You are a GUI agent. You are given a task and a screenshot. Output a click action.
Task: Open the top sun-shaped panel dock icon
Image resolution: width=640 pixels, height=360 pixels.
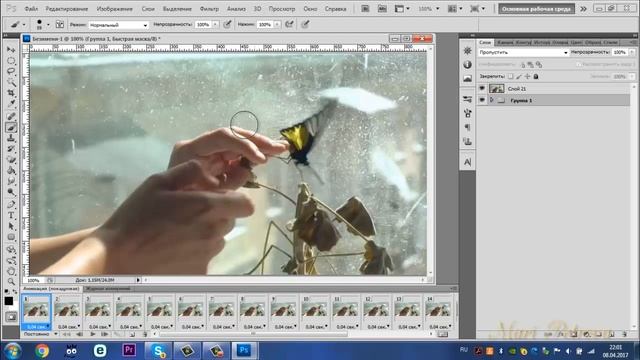[x=467, y=51]
